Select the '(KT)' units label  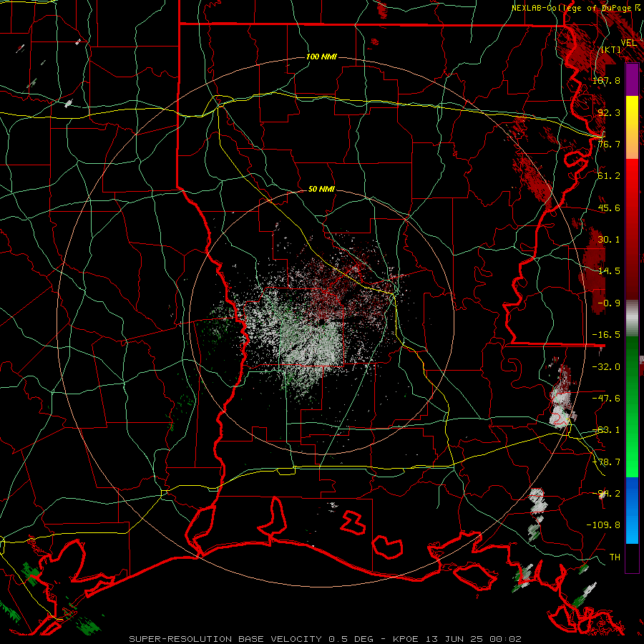[611, 50]
